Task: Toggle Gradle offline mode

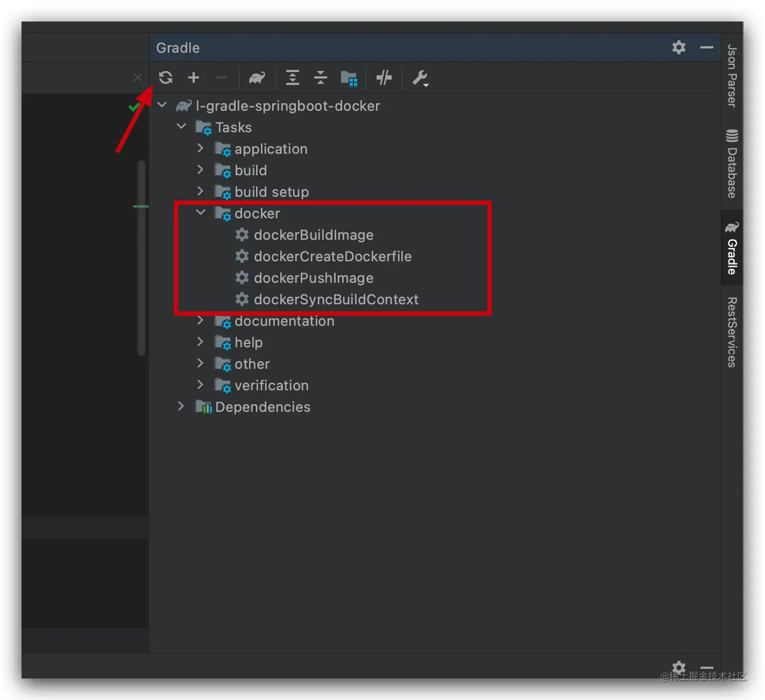Action: [x=384, y=77]
